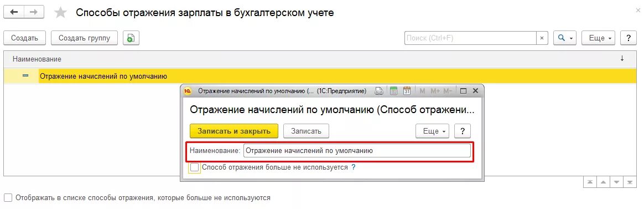Viewport: 644px width, 209px height.
Task: Go back with the left arrow button
Action: point(14,12)
